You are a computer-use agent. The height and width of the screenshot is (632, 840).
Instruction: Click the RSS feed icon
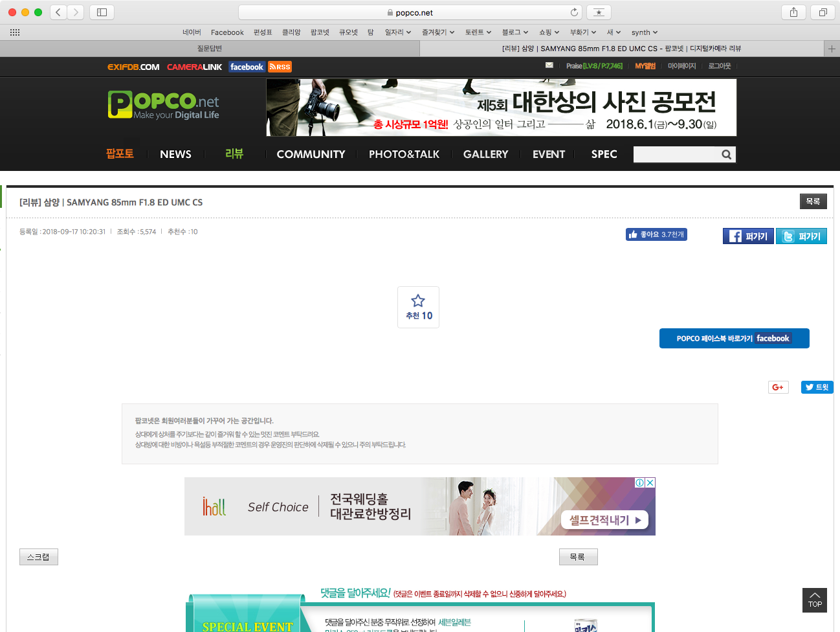click(x=280, y=67)
